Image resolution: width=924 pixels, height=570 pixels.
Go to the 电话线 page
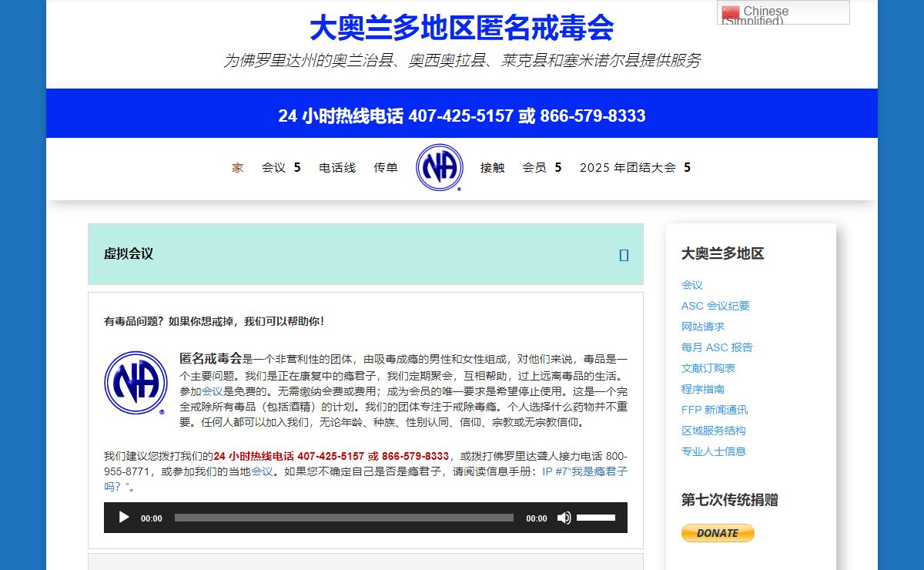coord(337,167)
